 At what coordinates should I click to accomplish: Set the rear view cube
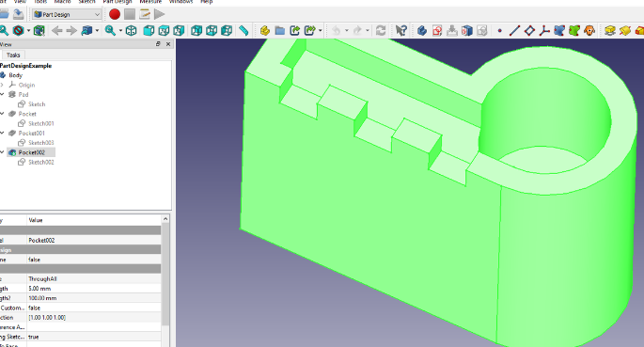(196, 30)
